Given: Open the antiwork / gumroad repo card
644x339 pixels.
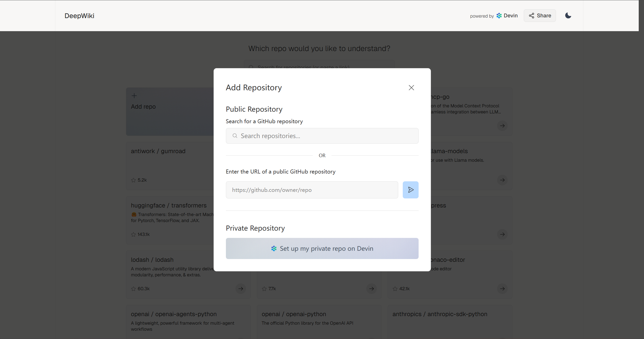Looking at the screenshot, I should pos(158,151).
